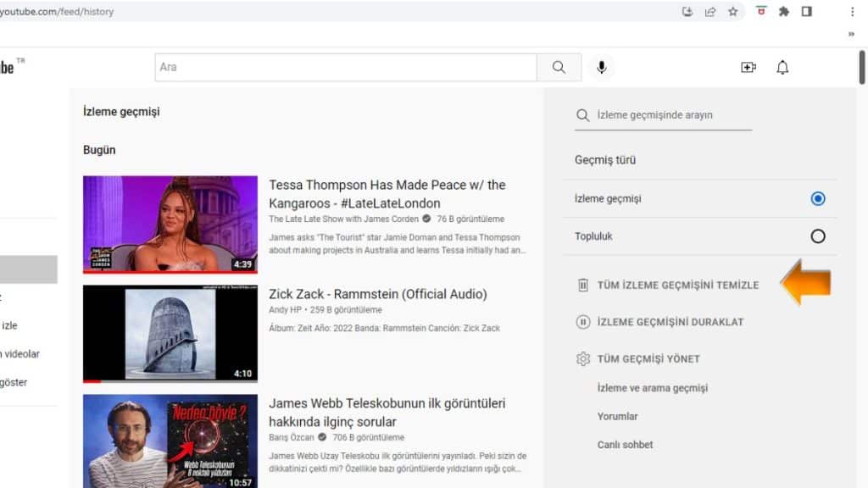Open Tessa Thompson Has Made Peace title
The height and width of the screenshot is (488, 868).
click(387, 194)
